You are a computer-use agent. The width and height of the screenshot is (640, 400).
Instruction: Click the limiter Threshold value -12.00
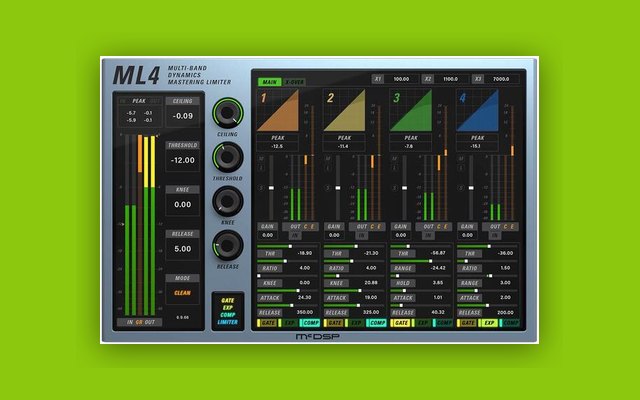click(182, 160)
